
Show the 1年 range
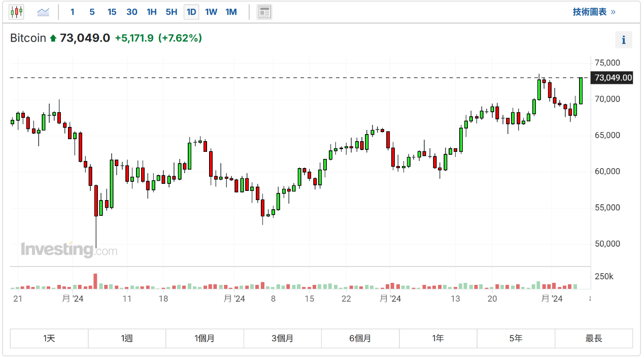click(x=438, y=338)
